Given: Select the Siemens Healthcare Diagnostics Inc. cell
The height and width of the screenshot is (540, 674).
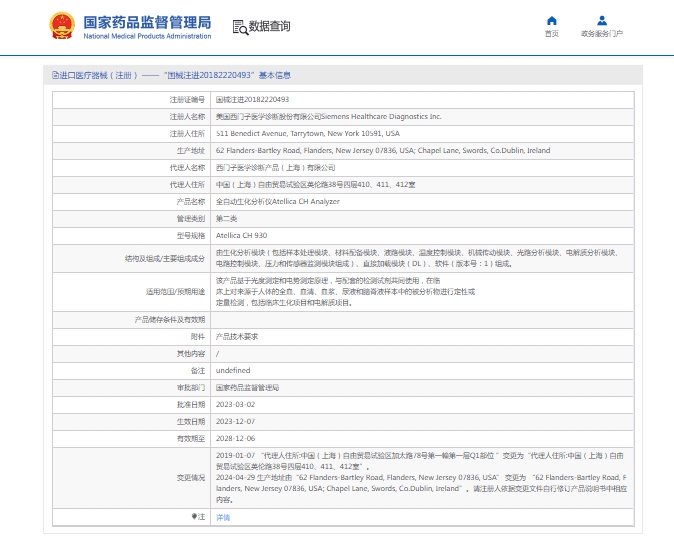Looking at the screenshot, I should pos(422,117).
